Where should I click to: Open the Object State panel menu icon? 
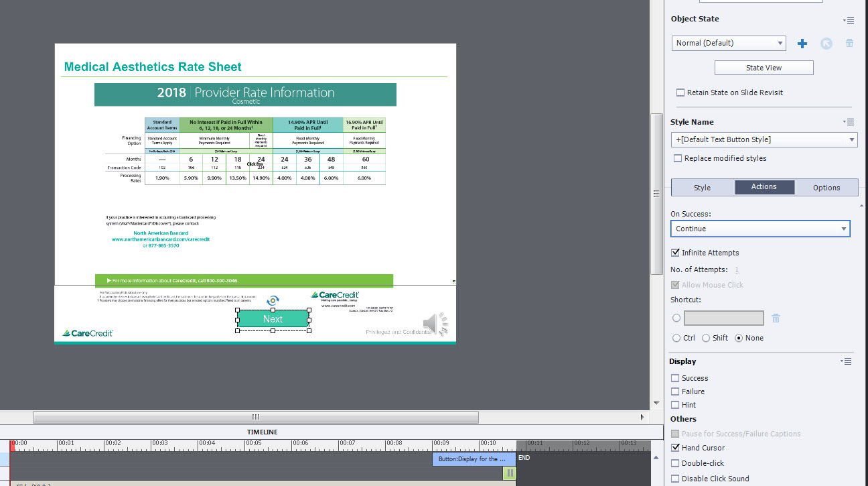point(849,21)
